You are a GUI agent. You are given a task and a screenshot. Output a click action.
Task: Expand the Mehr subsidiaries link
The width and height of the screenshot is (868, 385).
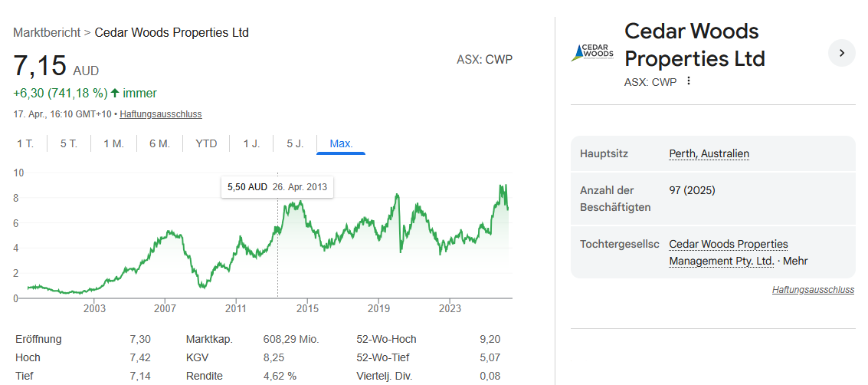(795, 261)
